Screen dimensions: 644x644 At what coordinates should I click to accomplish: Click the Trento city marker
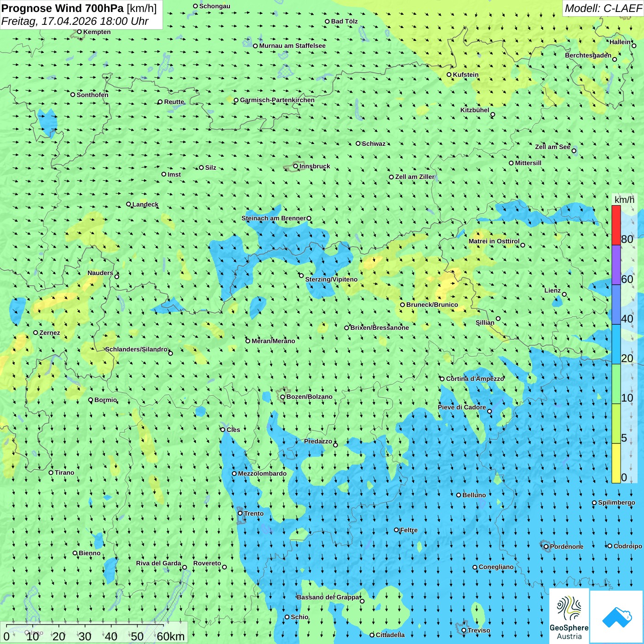click(240, 513)
